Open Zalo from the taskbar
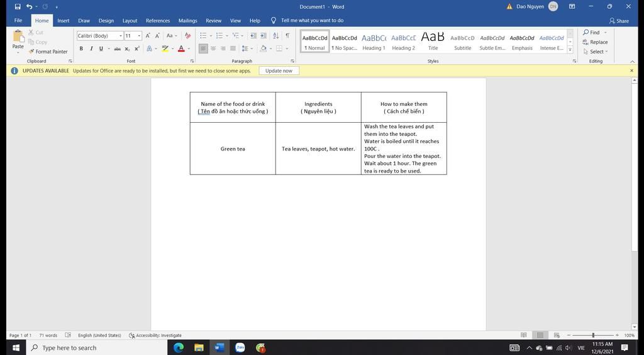The height and width of the screenshot is (355, 644). click(240, 347)
